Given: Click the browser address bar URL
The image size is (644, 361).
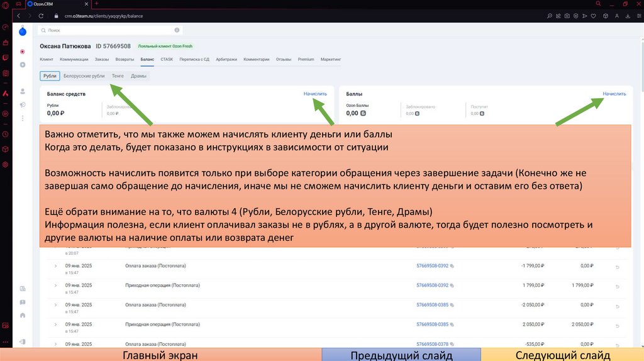Looking at the screenshot, I should coord(104,16).
